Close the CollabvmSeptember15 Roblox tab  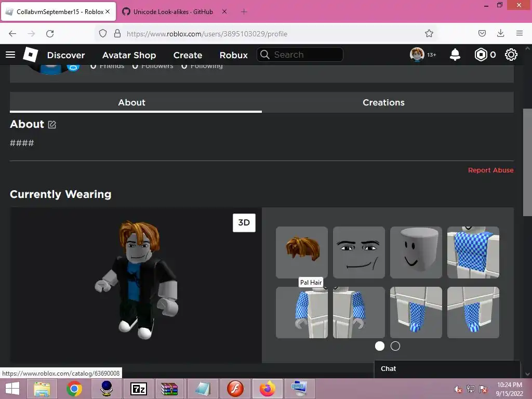tap(108, 11)
